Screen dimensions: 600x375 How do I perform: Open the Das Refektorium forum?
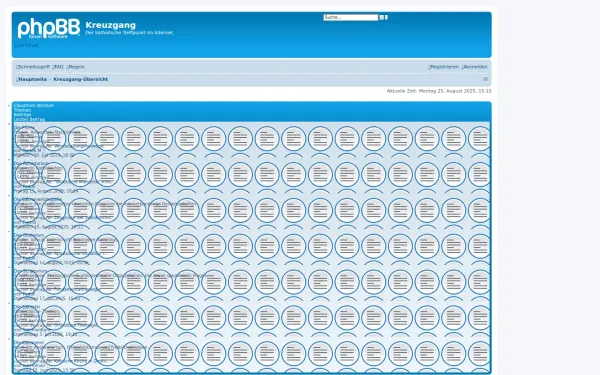31,163
